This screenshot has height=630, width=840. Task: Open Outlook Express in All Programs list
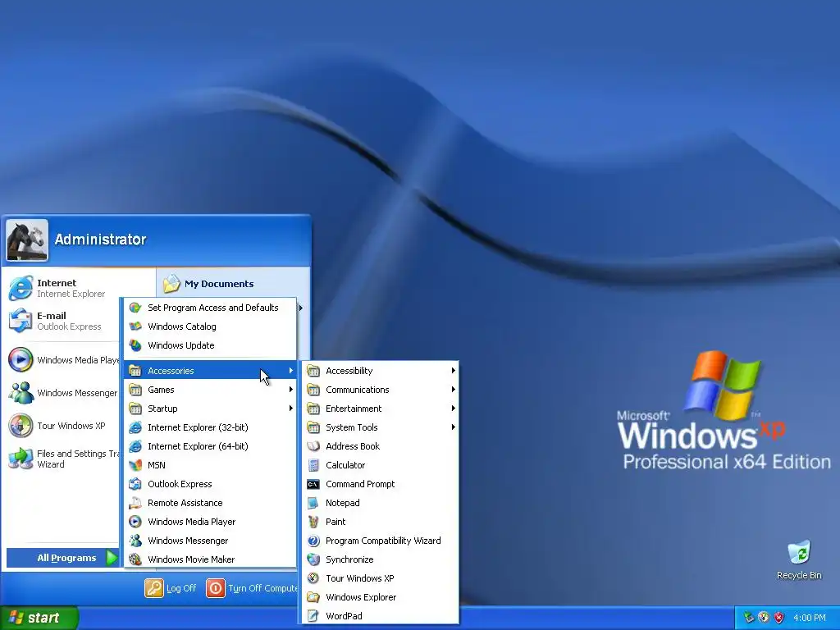pos(210,484)
